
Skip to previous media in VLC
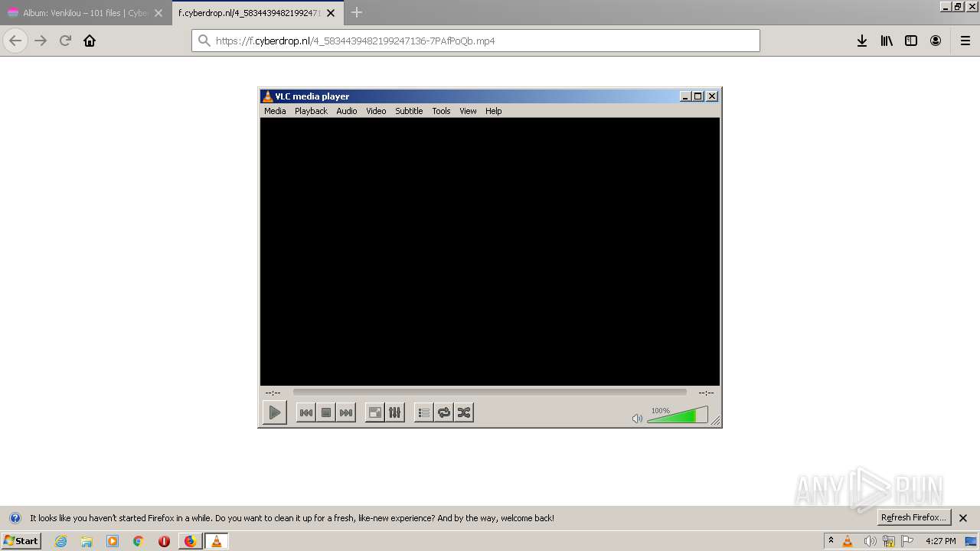click(305, 412)
